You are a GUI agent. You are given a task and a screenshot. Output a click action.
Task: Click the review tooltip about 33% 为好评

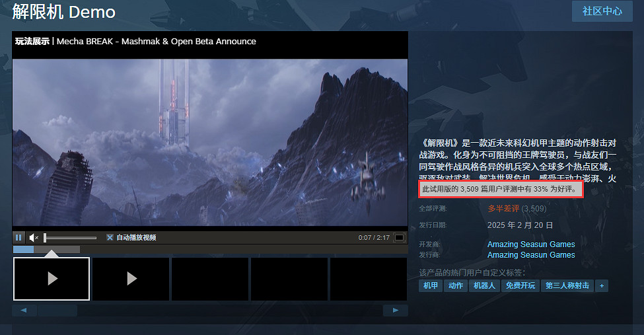pos(501,190)
